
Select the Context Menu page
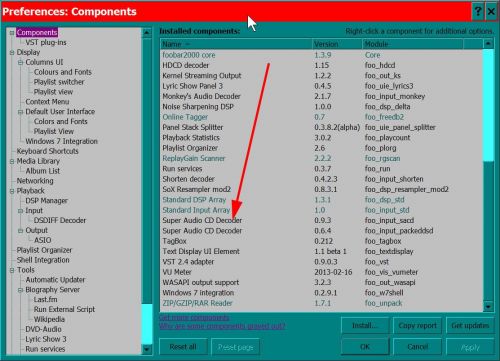click(x=47, y=102)
